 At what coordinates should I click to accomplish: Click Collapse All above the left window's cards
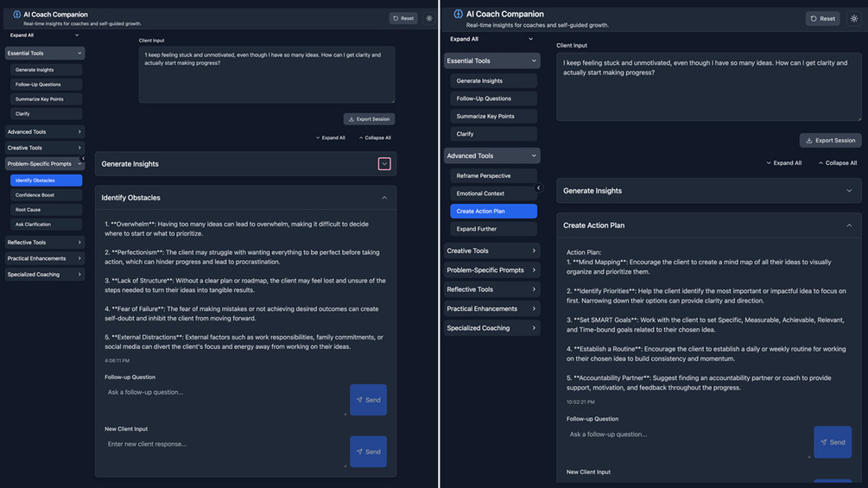[x=375, y=137]
